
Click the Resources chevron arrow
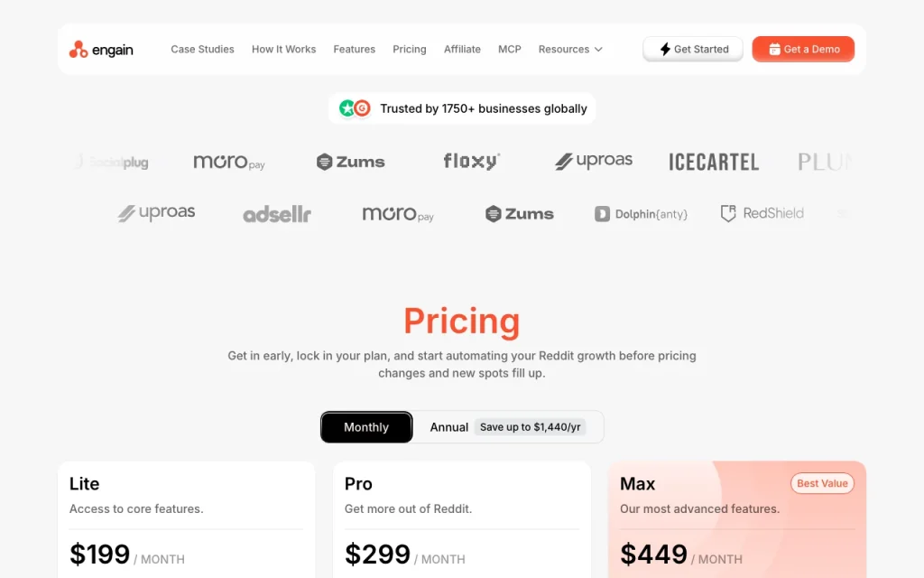(x=598, y=50)
